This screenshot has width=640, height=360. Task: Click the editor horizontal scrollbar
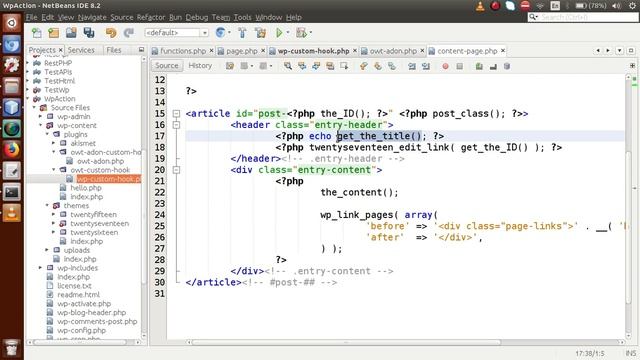point(346,342)
